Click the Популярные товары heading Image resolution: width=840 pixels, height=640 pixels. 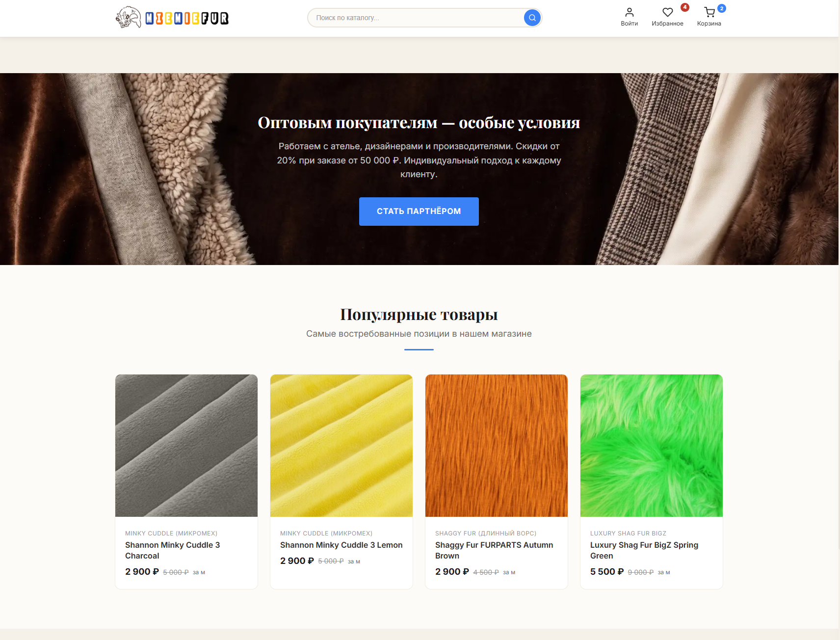(x=419, y=314)
